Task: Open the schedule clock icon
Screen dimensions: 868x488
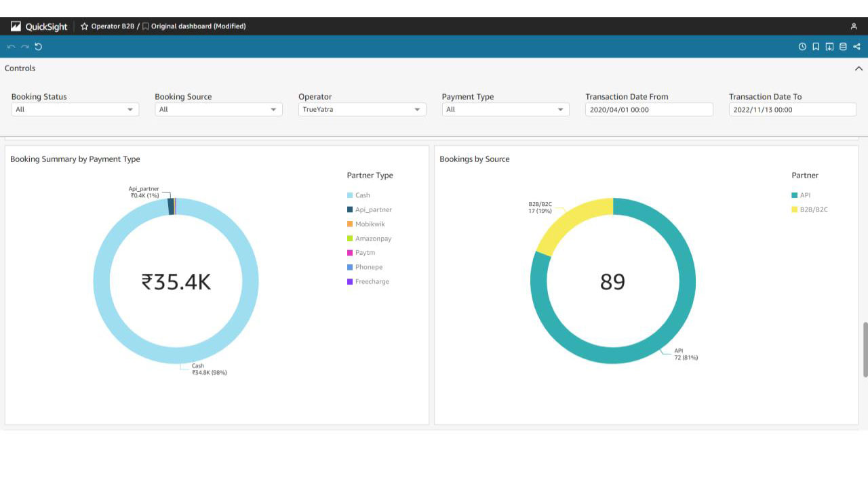Action: [x=802, y=47]
